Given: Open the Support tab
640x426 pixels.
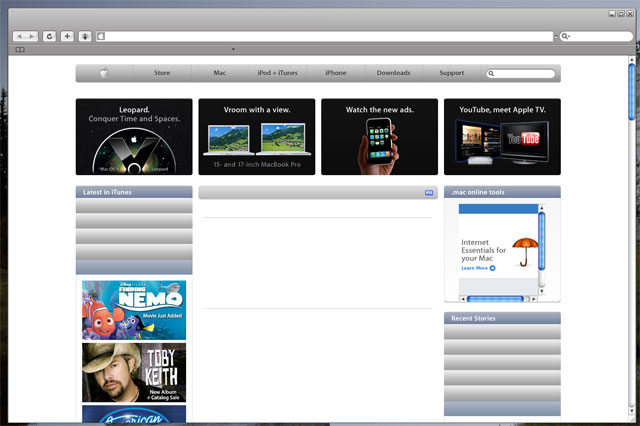Looking at the screenshot, I should point(451,73).
